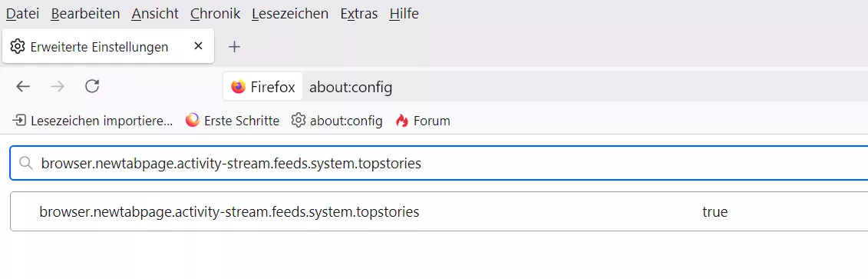Open the Erste Schritte bookmark

[233, 121]
